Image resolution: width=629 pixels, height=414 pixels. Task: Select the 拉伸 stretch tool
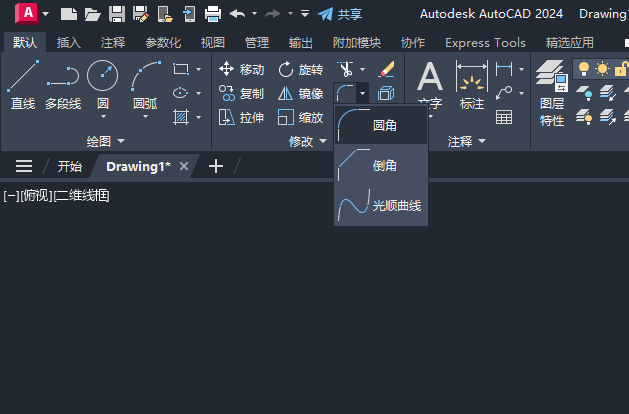pos(241,118)
